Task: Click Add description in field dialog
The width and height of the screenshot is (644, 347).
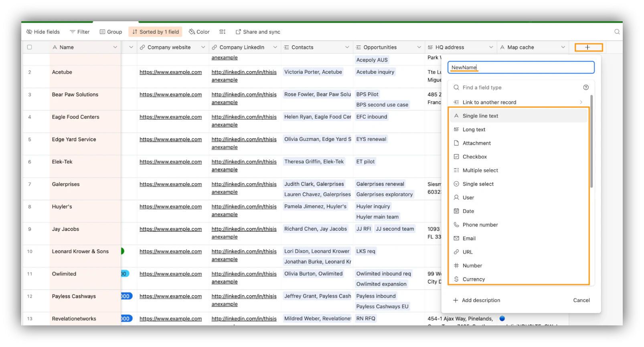Action: (x=477, y=300)
